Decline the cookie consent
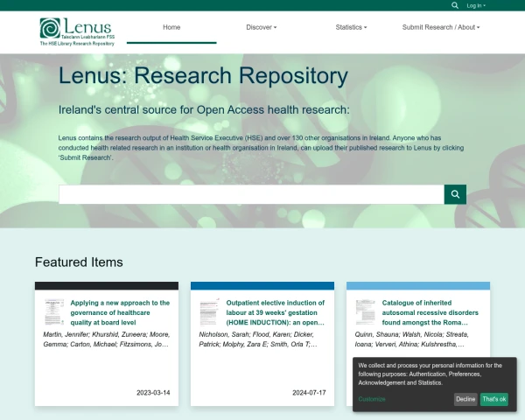Viewport: 525px width, 420px height. click(x=465, y=399)
